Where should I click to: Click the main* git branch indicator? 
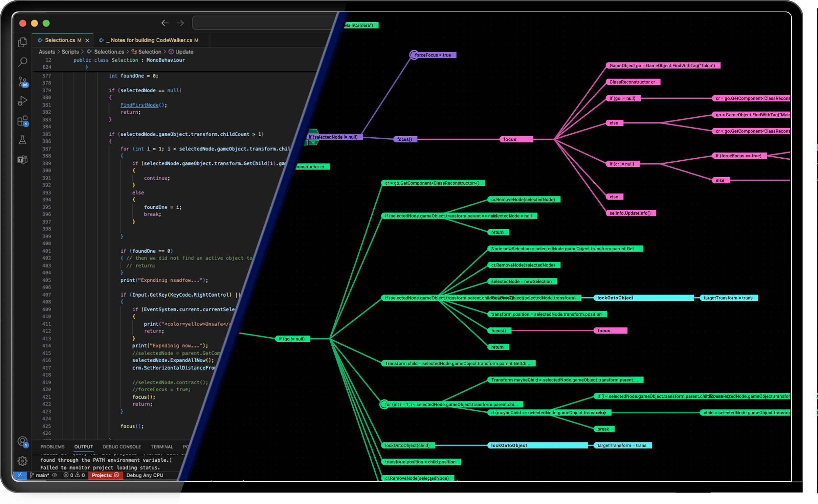[x=39, y=475]
